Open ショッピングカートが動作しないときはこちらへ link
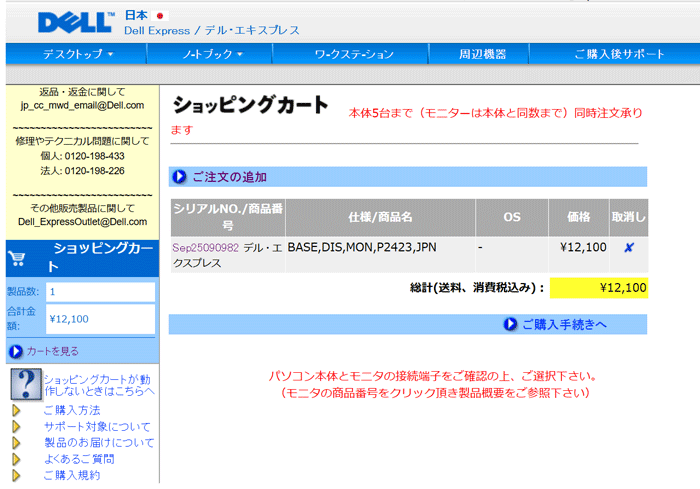Image resolution: width=700 pixels, height=489 pixels. 99,385
